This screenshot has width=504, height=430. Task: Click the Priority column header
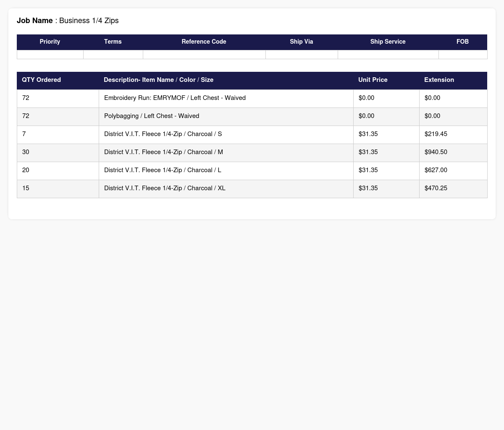pyautogui.click(x=50, y=42)
